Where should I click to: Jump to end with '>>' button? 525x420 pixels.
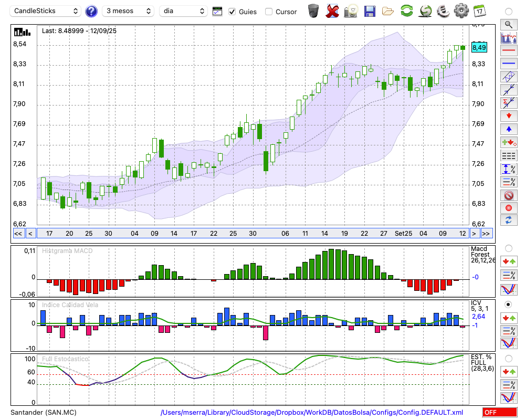[x=486, y=234]
